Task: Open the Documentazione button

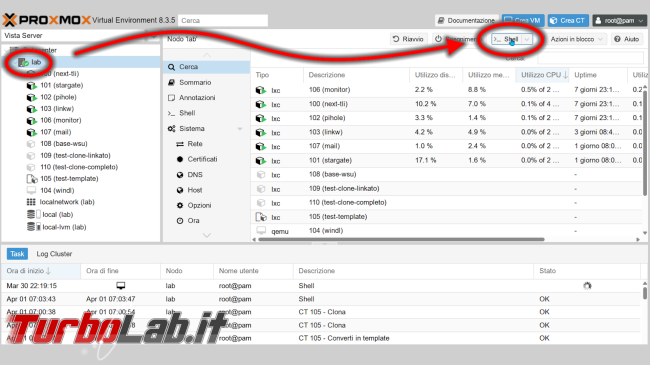Action: 466,20
